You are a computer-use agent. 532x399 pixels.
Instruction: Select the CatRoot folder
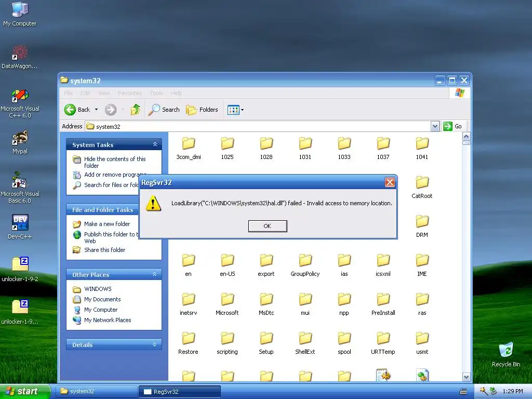point(422,187)
